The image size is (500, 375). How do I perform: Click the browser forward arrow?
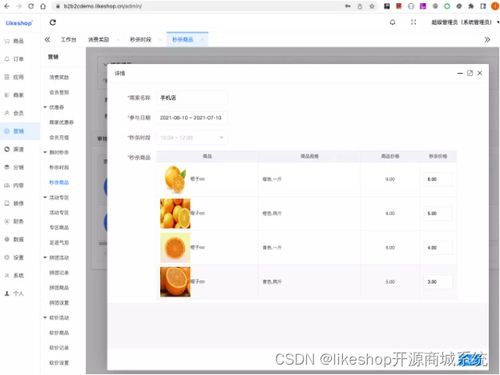[x=19, y=6]
